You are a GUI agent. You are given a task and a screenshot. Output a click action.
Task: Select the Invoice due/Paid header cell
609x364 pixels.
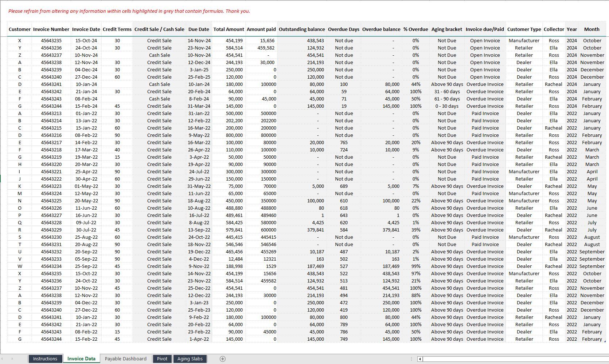[x=485, y=29]
